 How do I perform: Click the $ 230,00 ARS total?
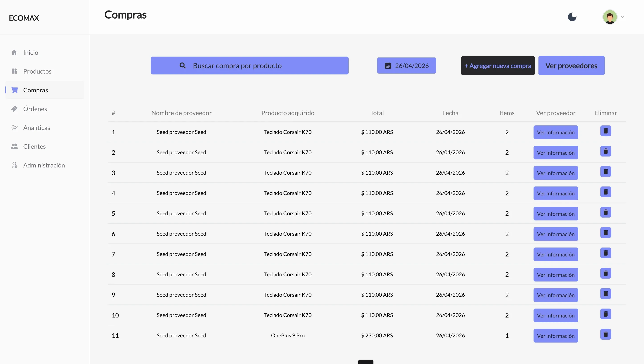click(377, 336)
